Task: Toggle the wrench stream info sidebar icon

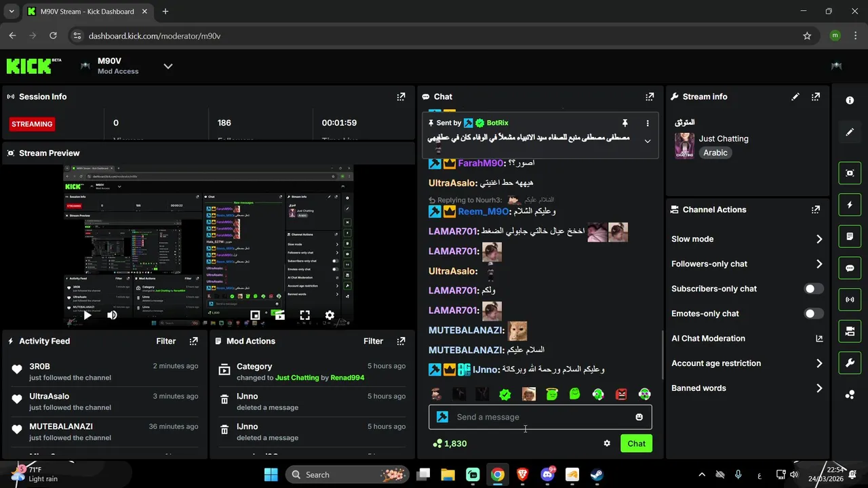Action: 850,363
